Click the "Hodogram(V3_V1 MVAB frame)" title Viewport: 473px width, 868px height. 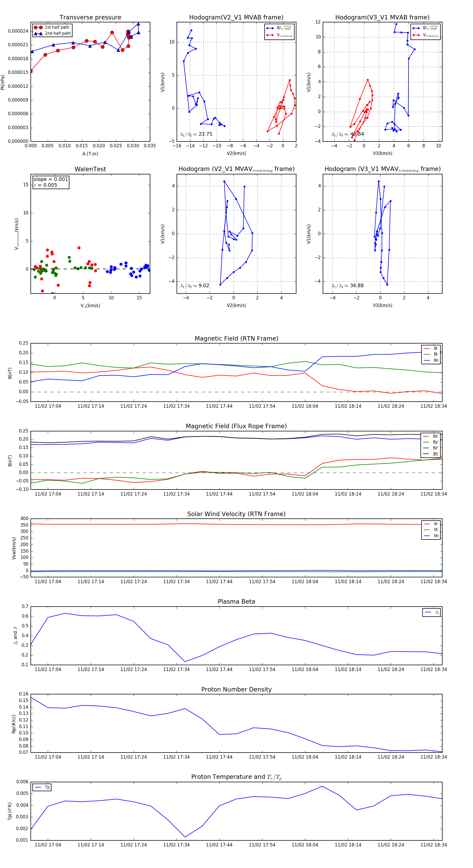[382, 17]
